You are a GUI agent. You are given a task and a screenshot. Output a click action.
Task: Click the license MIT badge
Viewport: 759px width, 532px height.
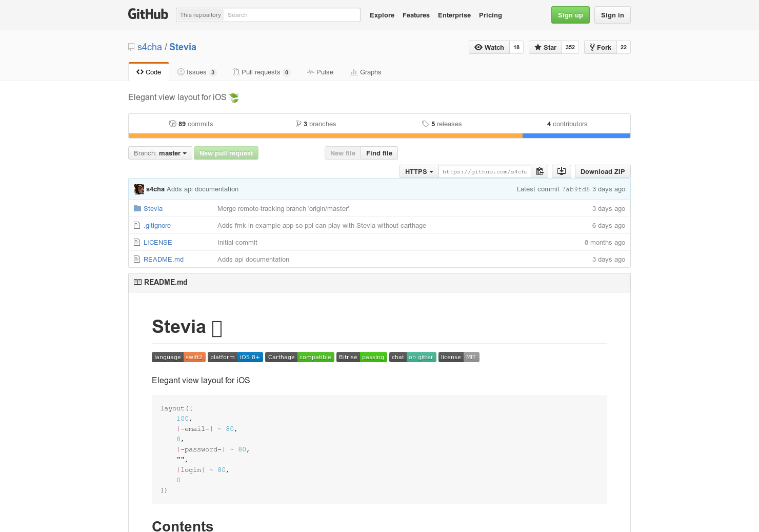point(459,357)
